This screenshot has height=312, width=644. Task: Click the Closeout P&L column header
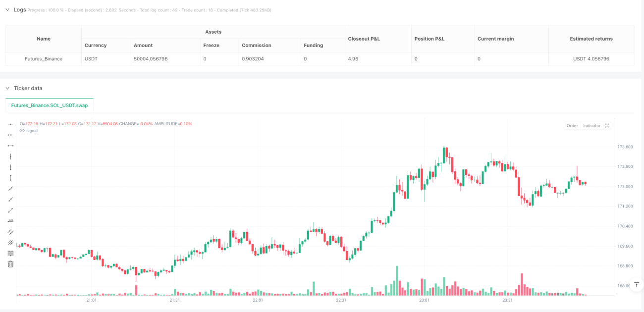point(364,39)
